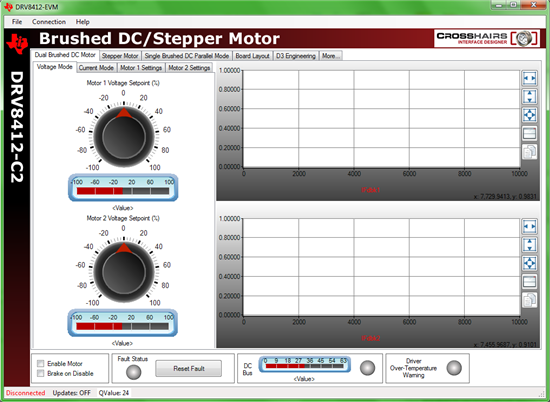Click the Motor 1 Voltage Setpoint knob
The width and height of the screenshot is (550, 402).
pos(124,136)
